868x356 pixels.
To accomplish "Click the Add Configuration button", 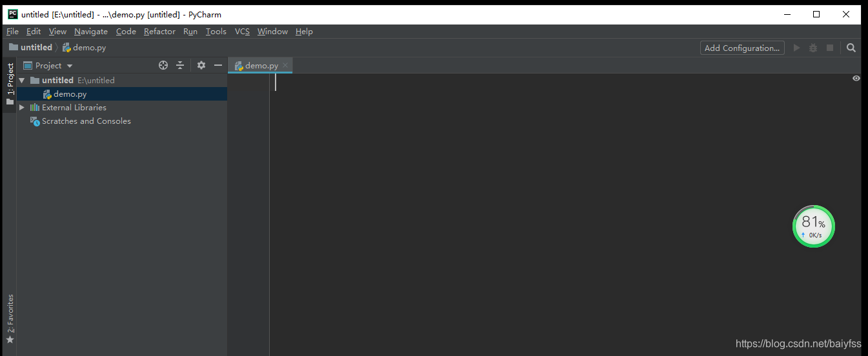I will pos(742,48).
